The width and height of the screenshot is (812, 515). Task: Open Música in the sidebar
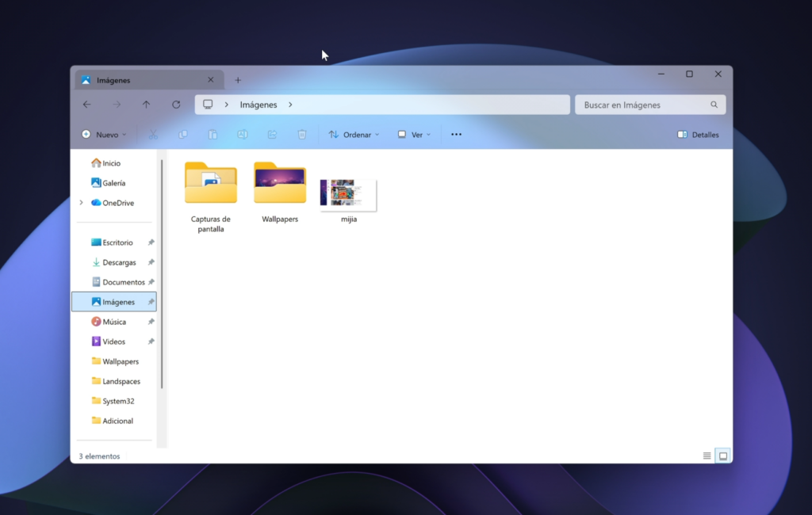pos(114,322)
